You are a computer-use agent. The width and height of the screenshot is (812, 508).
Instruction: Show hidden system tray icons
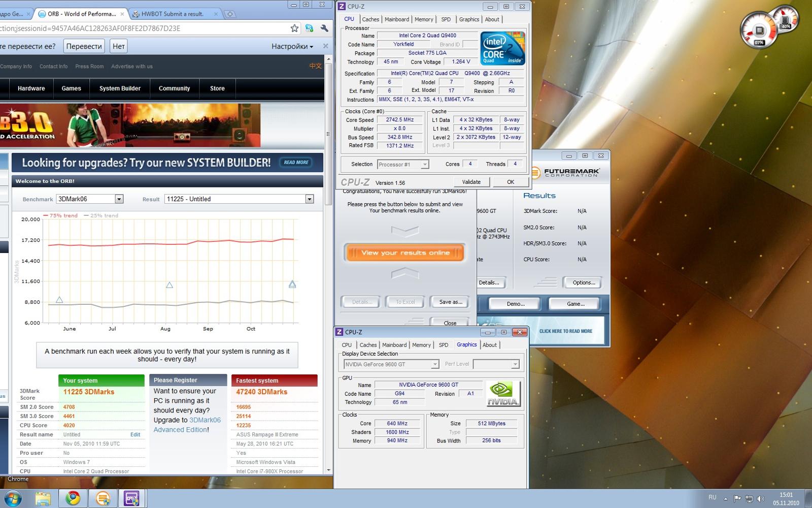(x=726, y=499)
